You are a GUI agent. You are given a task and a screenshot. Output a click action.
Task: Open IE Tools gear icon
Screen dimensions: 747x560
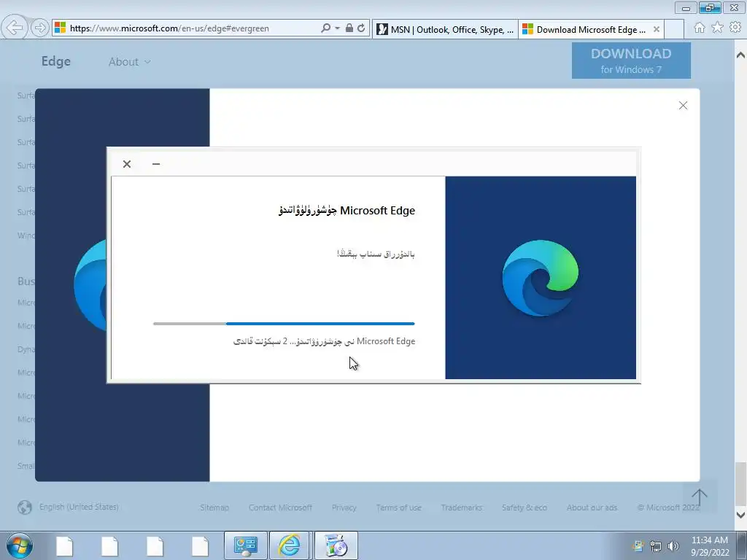pos(735,28)
